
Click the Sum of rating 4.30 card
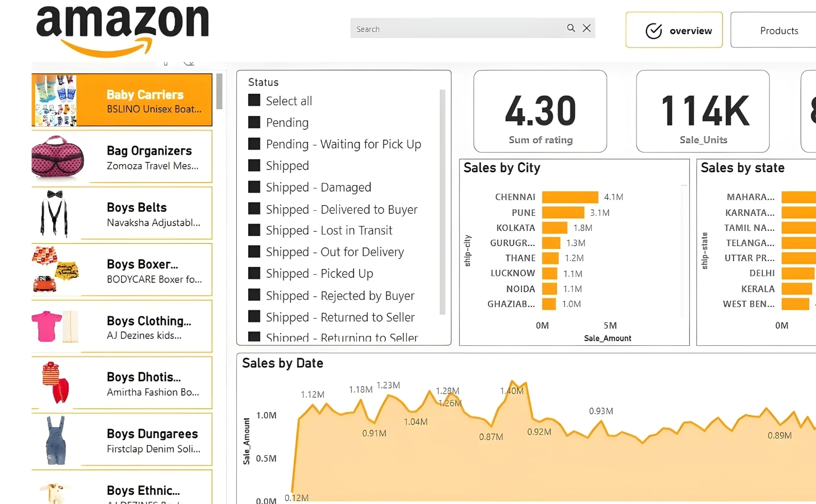click(540, 111)
